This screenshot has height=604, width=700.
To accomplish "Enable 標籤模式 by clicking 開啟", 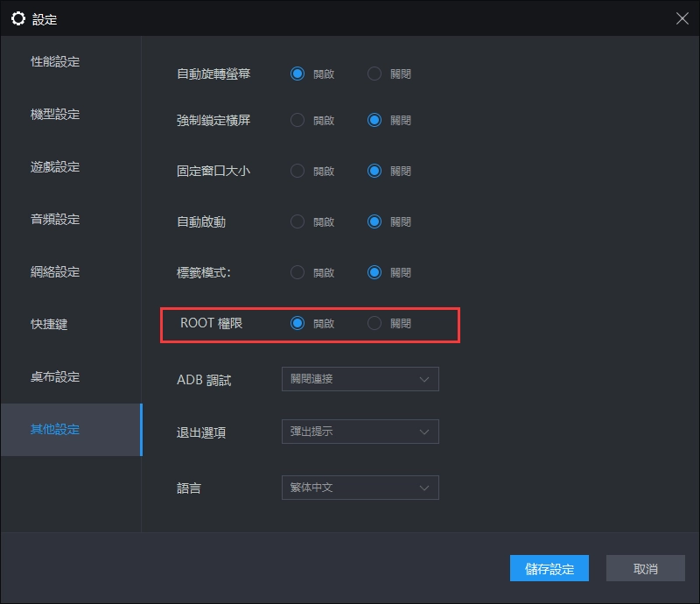I will pos(297,272).
